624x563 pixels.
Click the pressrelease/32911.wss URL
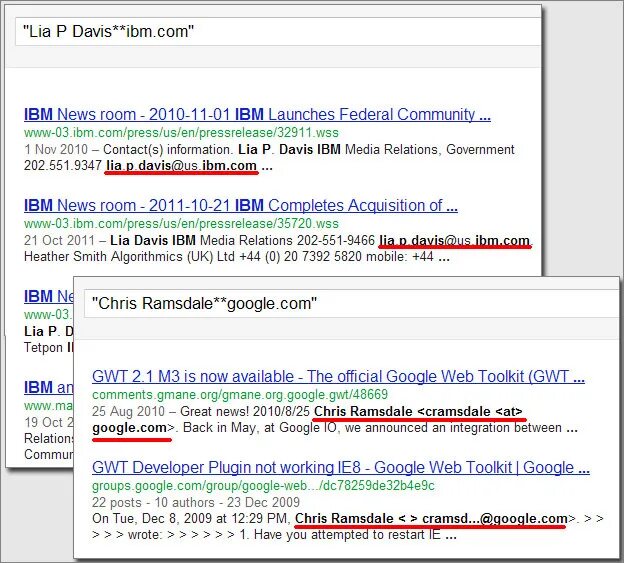point(181,132)
